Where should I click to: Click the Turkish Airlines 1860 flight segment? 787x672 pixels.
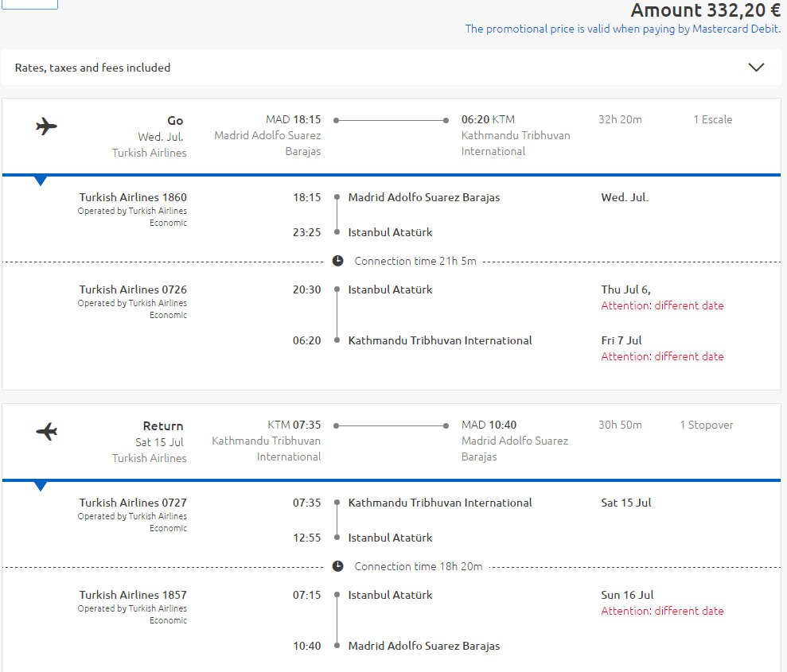133,197
